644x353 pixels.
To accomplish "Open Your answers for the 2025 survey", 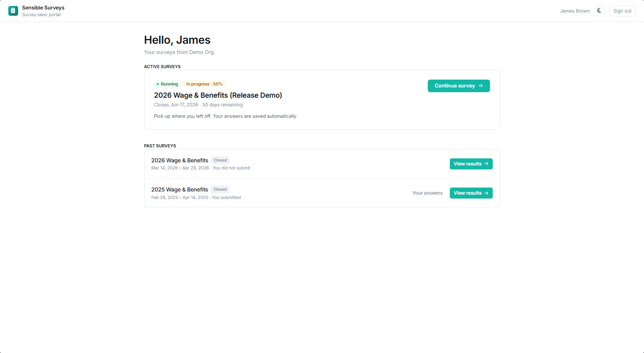I will (x=427, y=193).
